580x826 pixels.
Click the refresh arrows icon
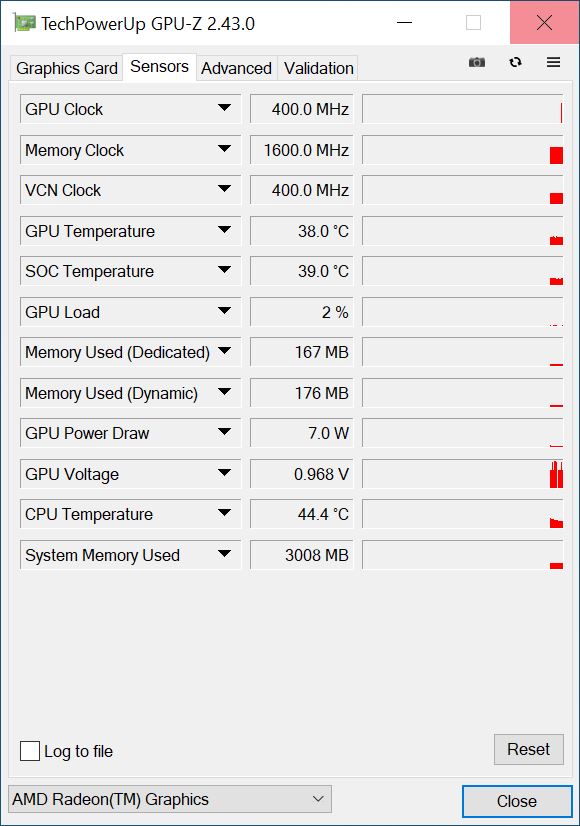click(515, 62)
